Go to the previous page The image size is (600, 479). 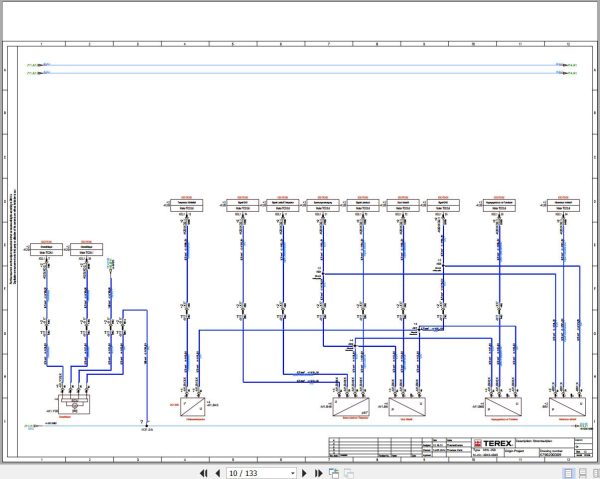pyautogui.click(x=218, y=473)
